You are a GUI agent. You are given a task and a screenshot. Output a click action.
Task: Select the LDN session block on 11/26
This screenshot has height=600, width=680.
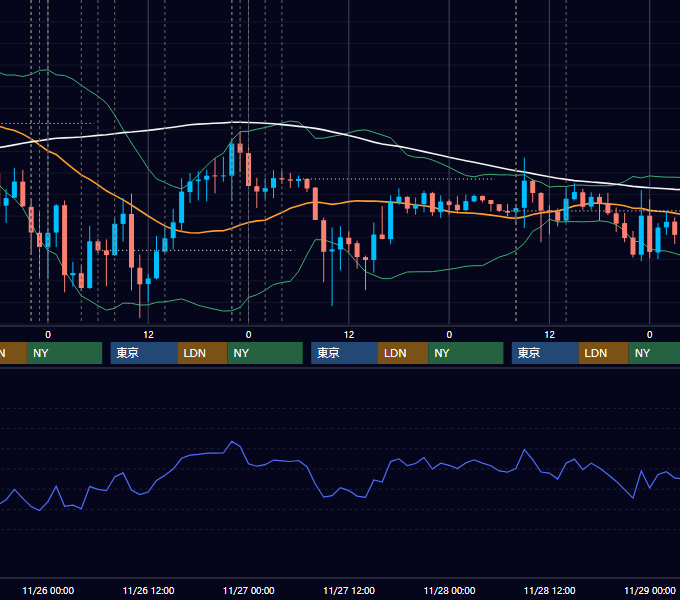tap(202, 353)
